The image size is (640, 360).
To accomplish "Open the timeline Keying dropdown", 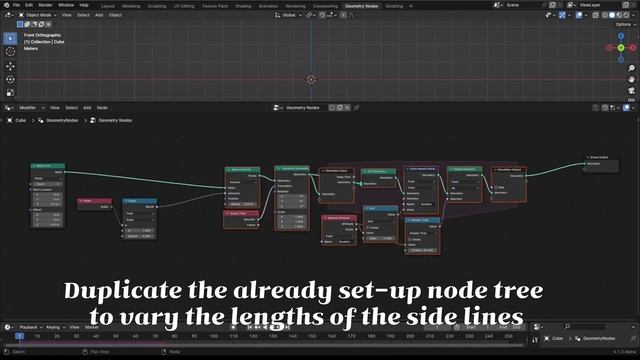I will point(55,327).
